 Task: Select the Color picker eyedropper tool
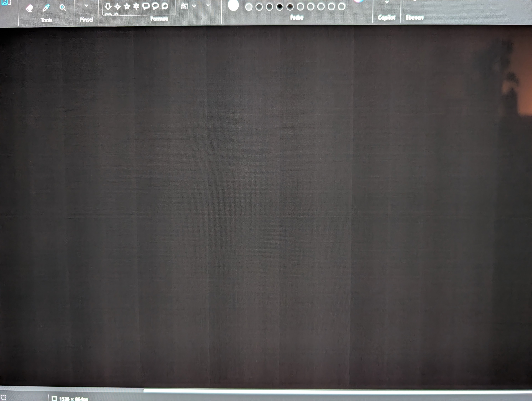coord(46,8)
